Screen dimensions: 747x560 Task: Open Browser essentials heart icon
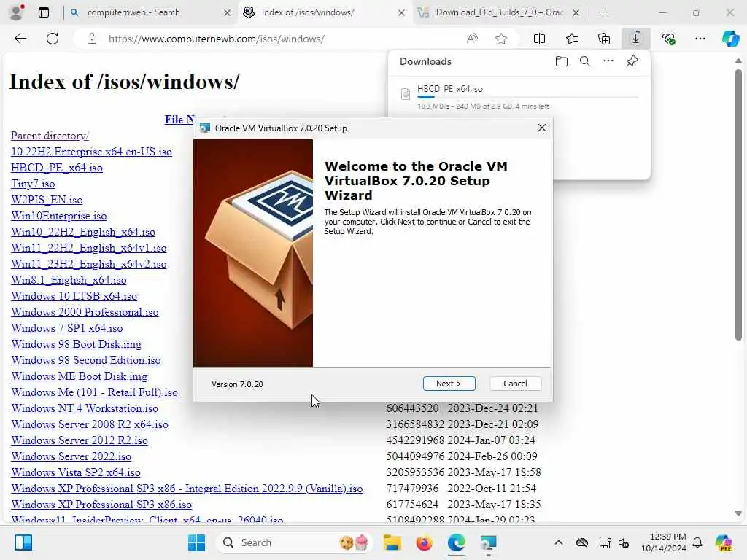[668, 39]
